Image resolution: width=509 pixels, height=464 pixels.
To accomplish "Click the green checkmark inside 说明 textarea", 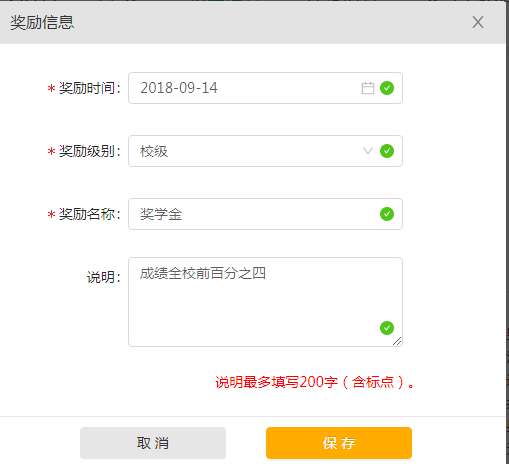I will pyautogui.click(x=387, y=328).
